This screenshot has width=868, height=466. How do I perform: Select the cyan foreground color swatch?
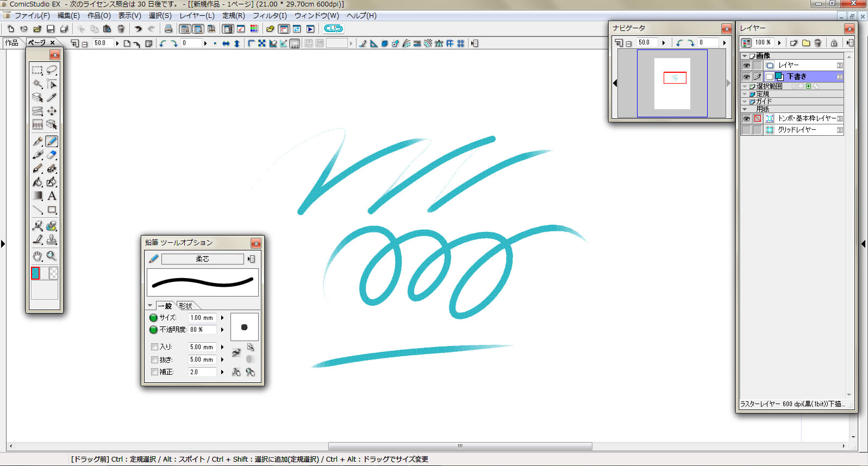coord(35,273)
